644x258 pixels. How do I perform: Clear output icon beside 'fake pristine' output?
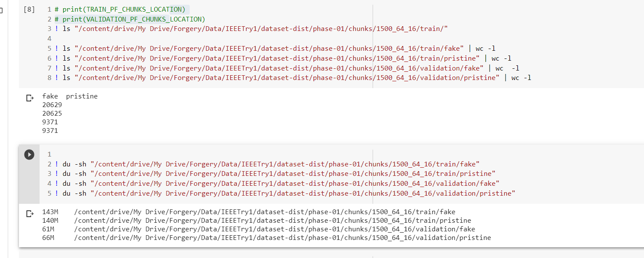[x=30, y=98]
